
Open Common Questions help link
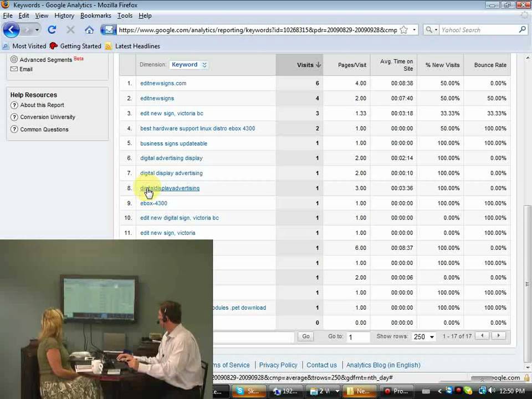coord(39,129)
